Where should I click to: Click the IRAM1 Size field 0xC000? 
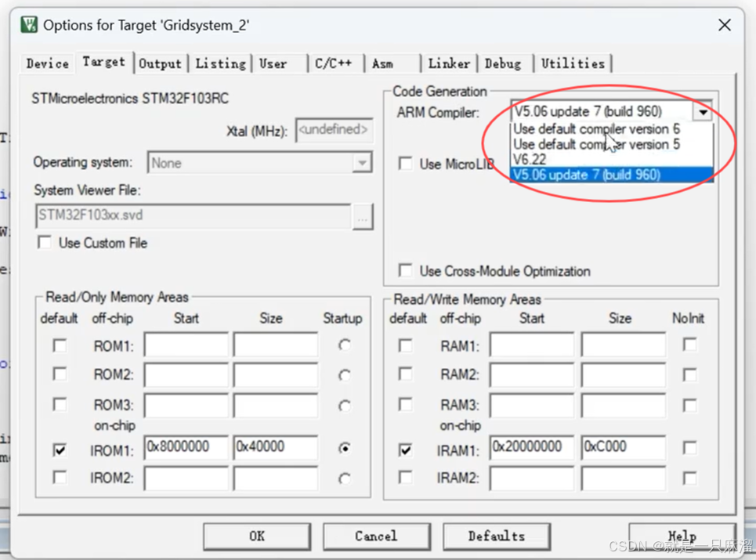624,447
